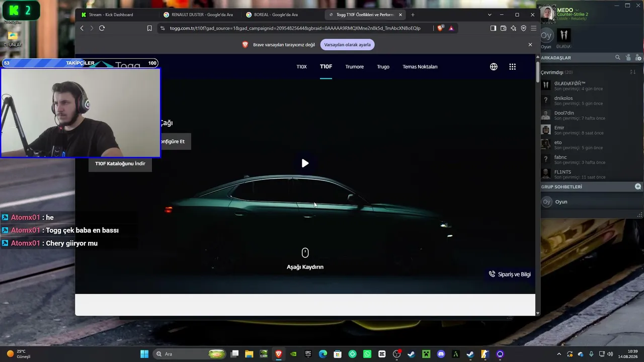Open File Explorer from the taskbar

pyautogui.click(x=249, y=354)
